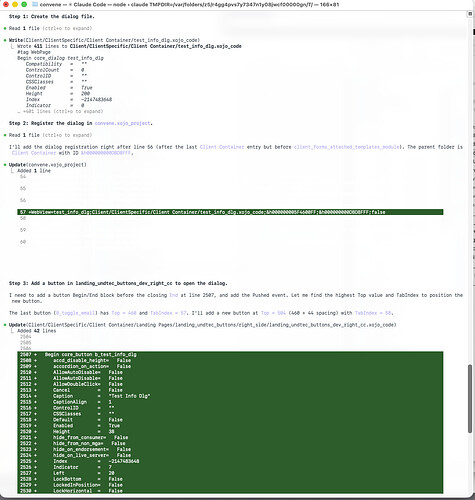
Task: Click the 'ControlCount = 0' line
Action: (x=55, y=70)
